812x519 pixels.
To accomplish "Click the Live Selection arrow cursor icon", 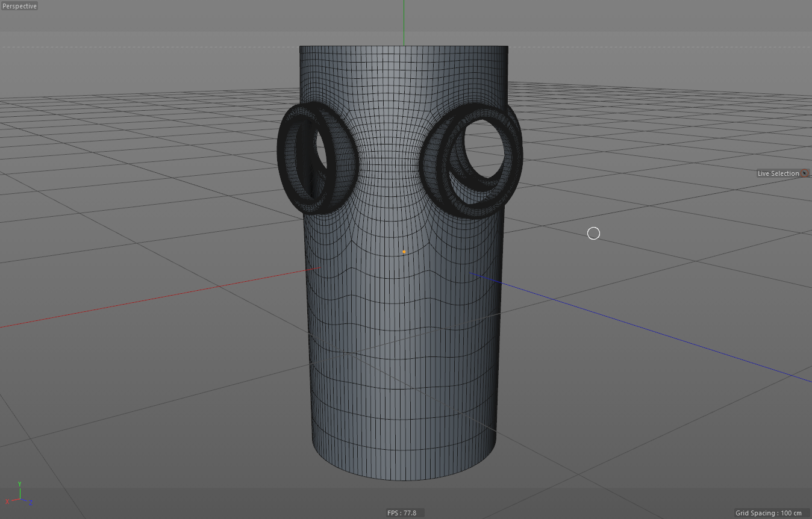I will click(805, 173).
